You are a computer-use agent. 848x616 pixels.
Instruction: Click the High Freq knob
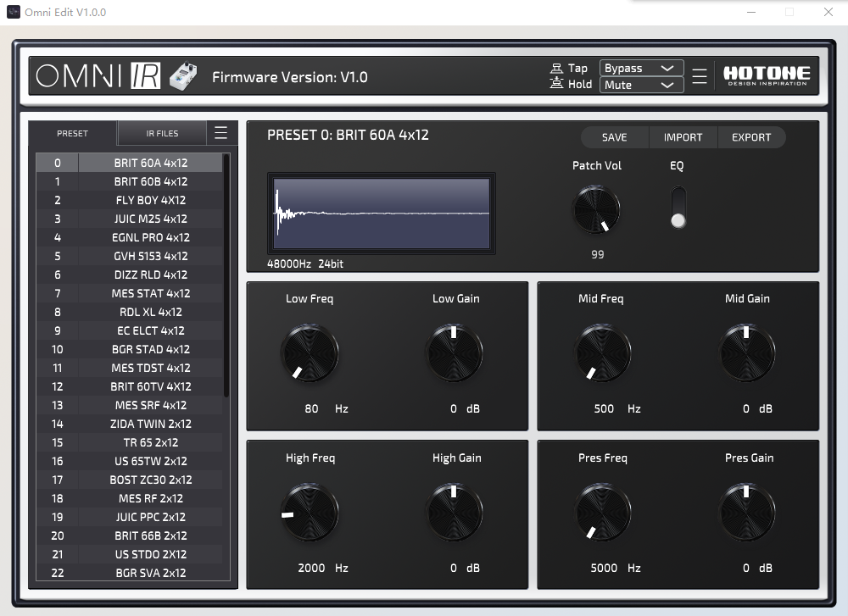point(310,513)
